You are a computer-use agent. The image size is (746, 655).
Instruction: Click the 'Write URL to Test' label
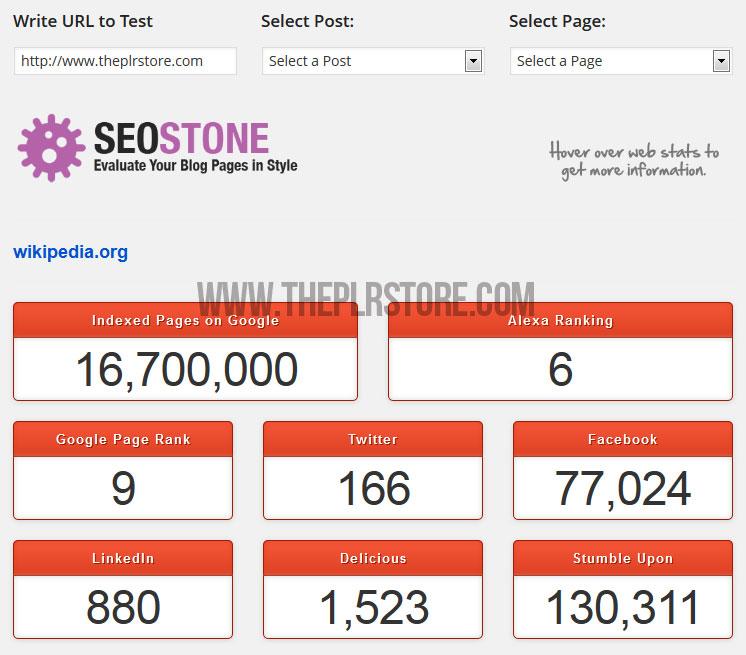[x=83, y=21]
